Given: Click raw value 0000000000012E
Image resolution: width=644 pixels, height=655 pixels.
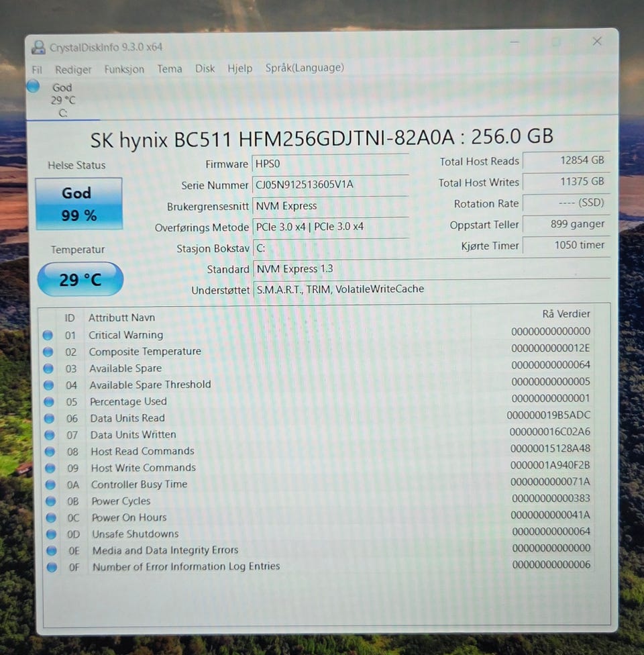Looking at the screenshot, I should point(551,348).
